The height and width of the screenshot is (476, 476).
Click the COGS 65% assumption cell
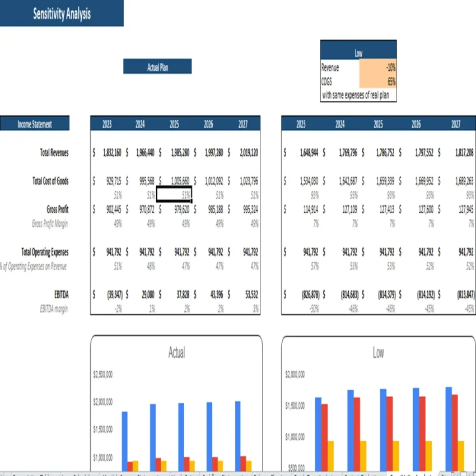tap(376, 81)
